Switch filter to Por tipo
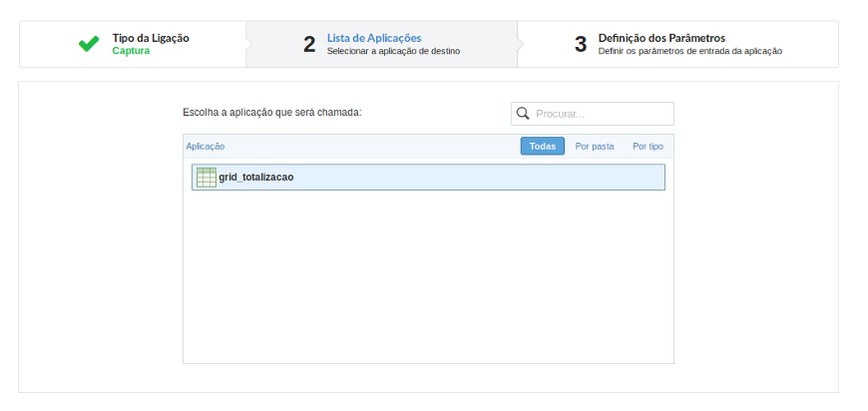The image size is (868, 411). click(648, 146)
